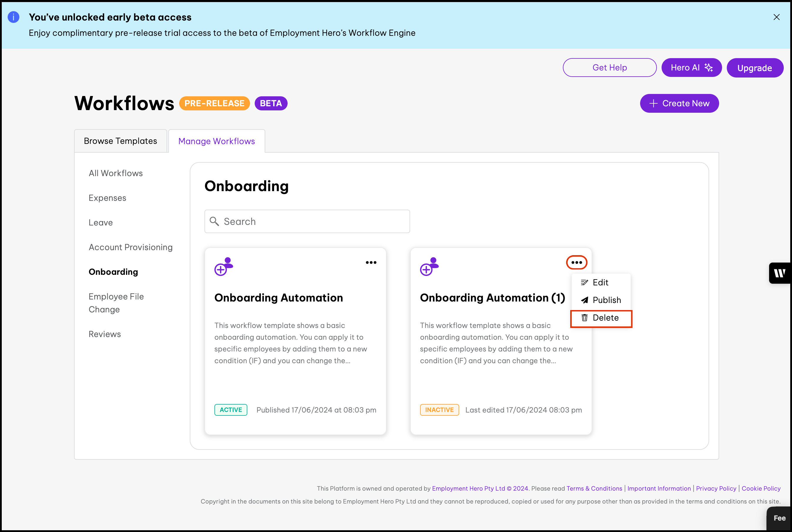Screen dimensions: 792x532
Task: Switch to Browse Templates tab
Action: click(x=120, y=141)
